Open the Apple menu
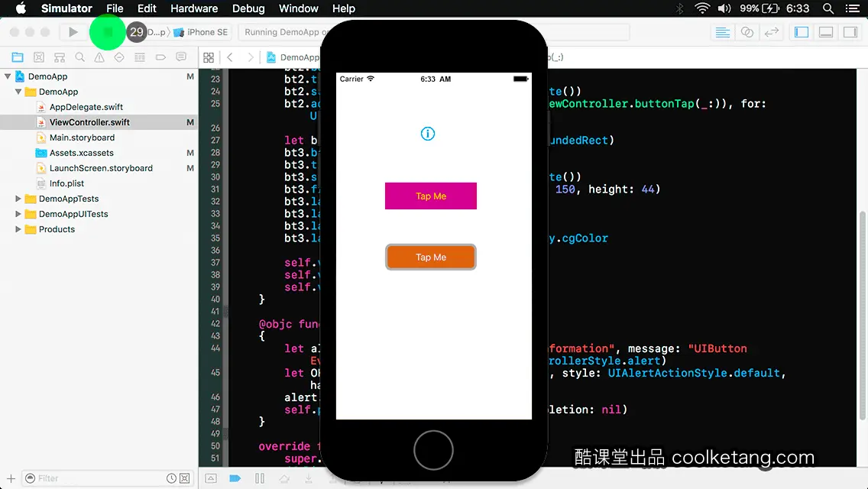This screenshot has width=868, height=489. click(21, 8)
